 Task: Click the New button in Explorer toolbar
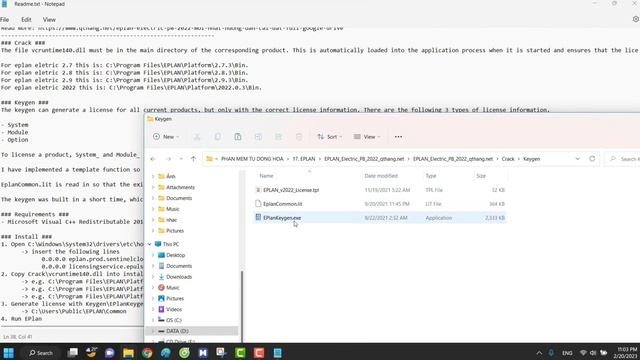click(x=166, y=137)
